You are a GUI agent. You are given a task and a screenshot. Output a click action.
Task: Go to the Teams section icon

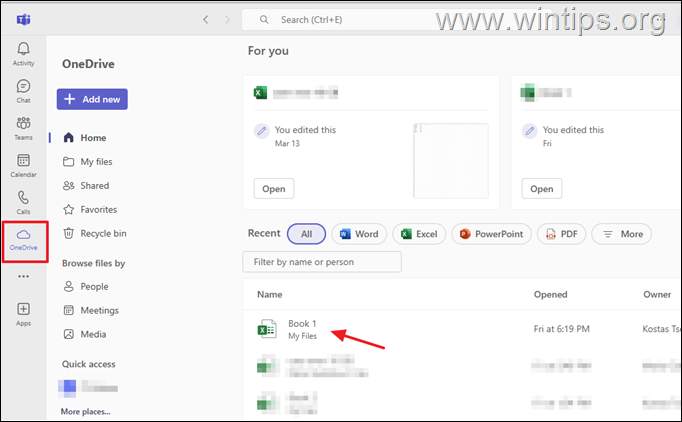[x=23, y=127]
